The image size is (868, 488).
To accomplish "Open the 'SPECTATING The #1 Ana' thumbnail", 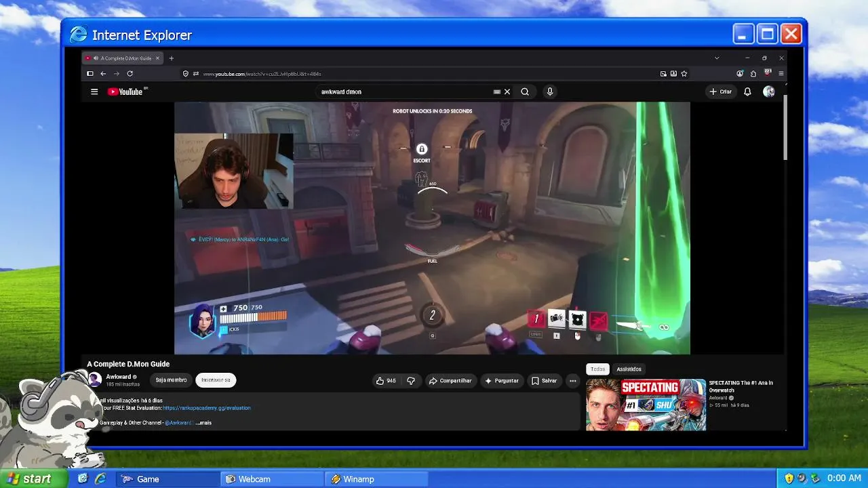I will (x=646, y=405).
